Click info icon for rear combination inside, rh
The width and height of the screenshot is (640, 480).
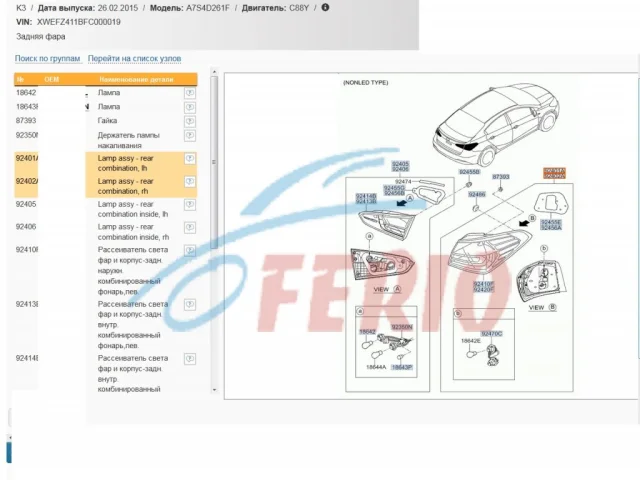[x=189, y=227]
